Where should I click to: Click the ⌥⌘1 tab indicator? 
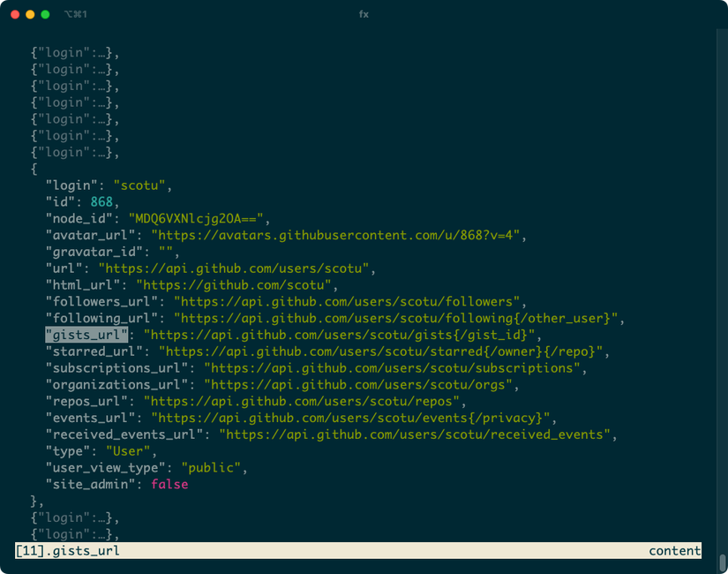(75, 14)
